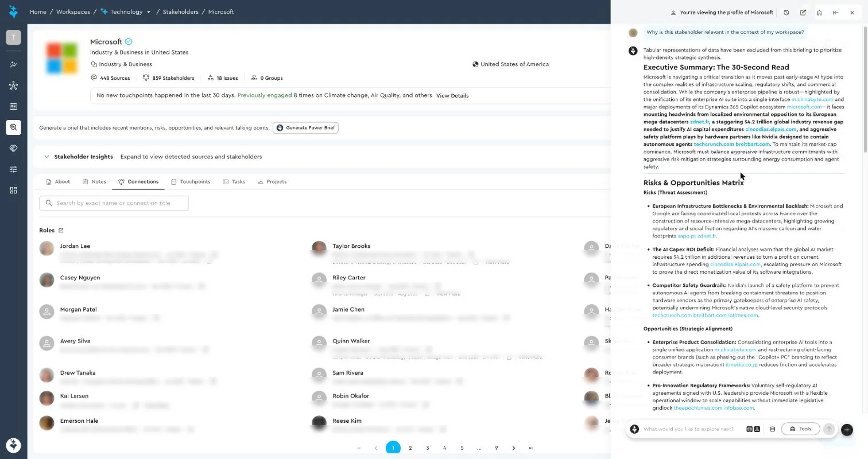Viewport: 868px width, 459px height.
Task: Open the Projects tab
Action: coord(272,182)
